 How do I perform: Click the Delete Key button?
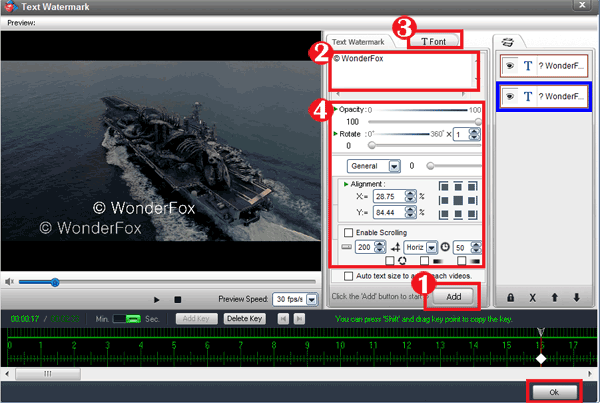click(x=245, y=319)
